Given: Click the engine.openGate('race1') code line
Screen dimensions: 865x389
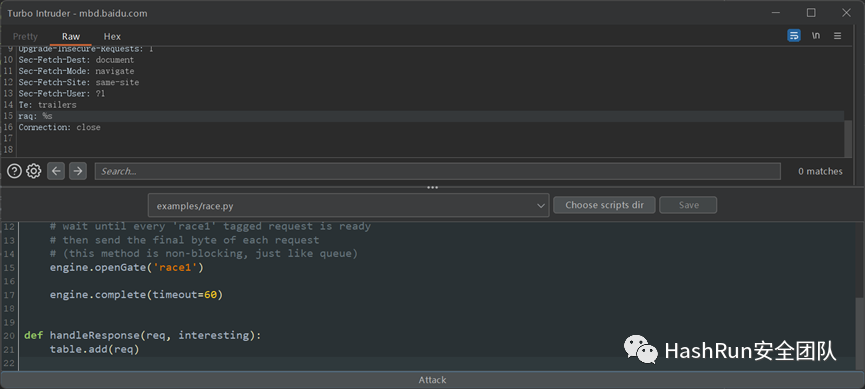Looking at the screenshot, I should [127, 268].
